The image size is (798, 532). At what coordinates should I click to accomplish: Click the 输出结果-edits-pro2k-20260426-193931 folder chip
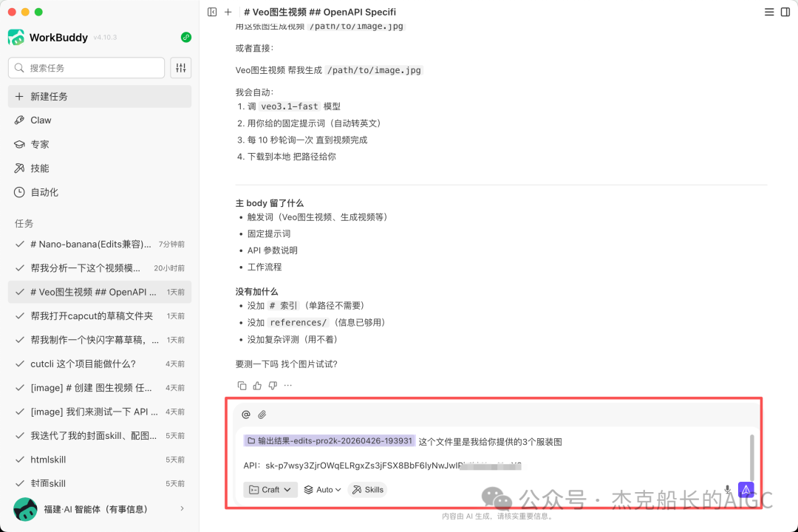(x=330, y=441)
